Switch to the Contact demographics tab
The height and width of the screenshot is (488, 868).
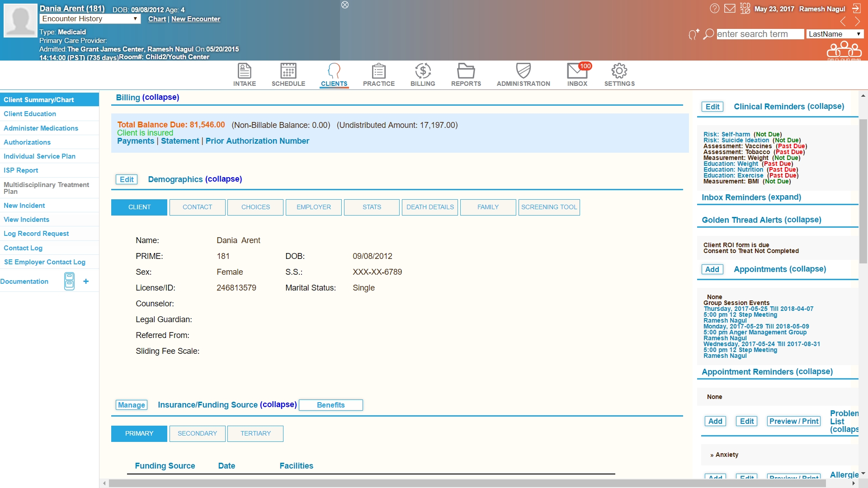(x=197, y=207)
